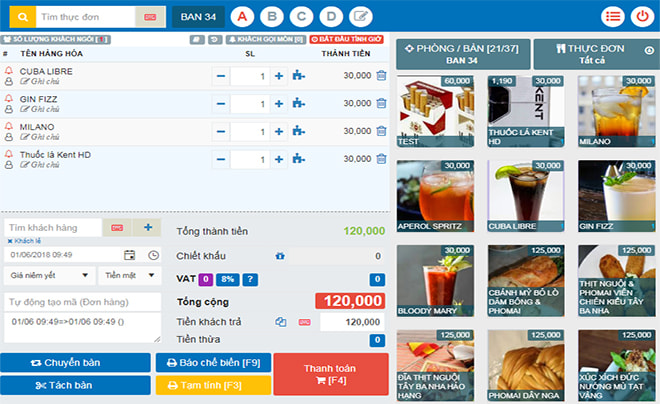Toggle the 8% VAT option
The width and height of the screenshot is (660, 404).
click(x=226, y=279)
